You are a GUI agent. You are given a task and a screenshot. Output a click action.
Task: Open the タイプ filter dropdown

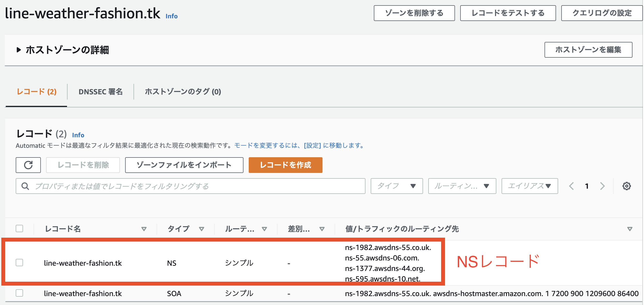click(396, 186)
